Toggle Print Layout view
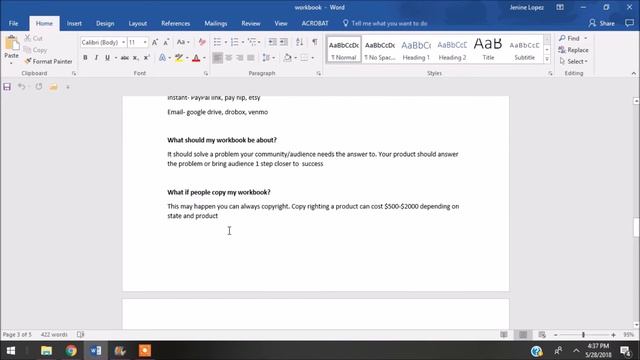Screen dimensions: 640x360 [x=523, y=335]
